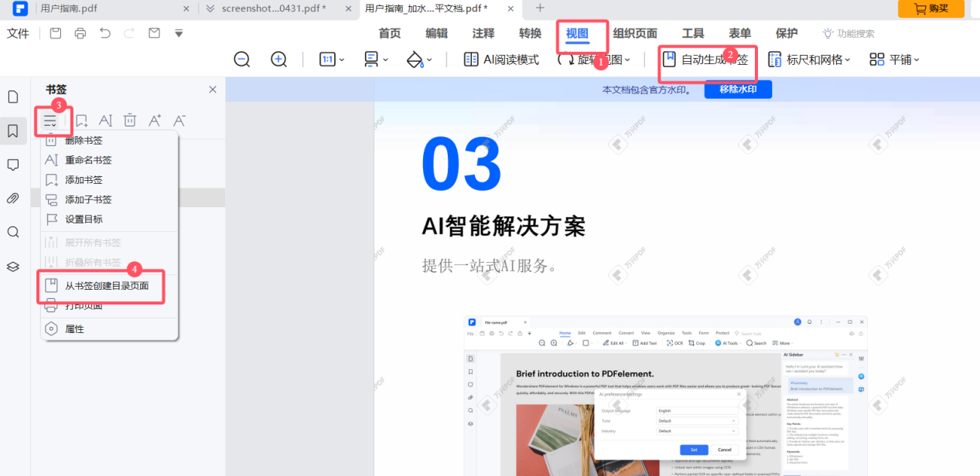Select the zoom in tool

[x=278, y=59]
